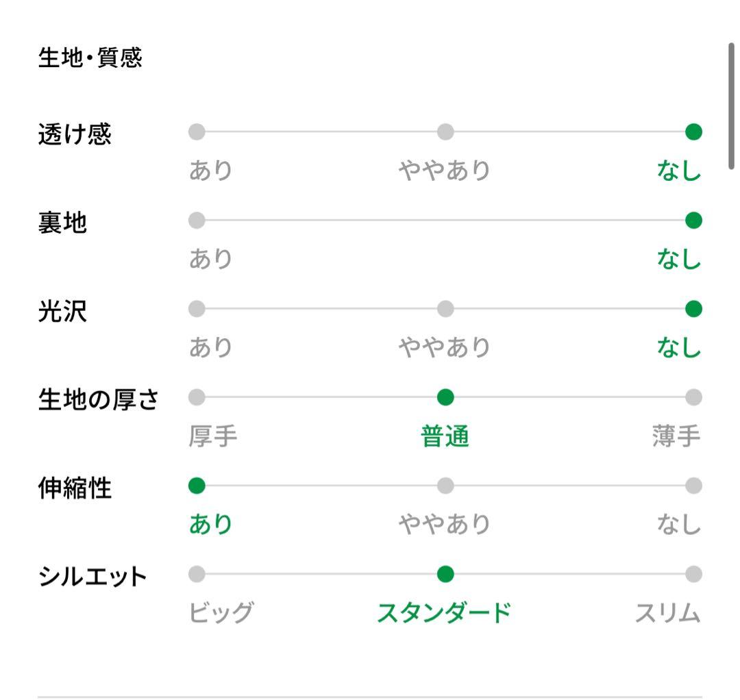Select the なし dot for 伸縮性
The height and width of the screenshot is (700, 740).
click(x=693, y=486)
